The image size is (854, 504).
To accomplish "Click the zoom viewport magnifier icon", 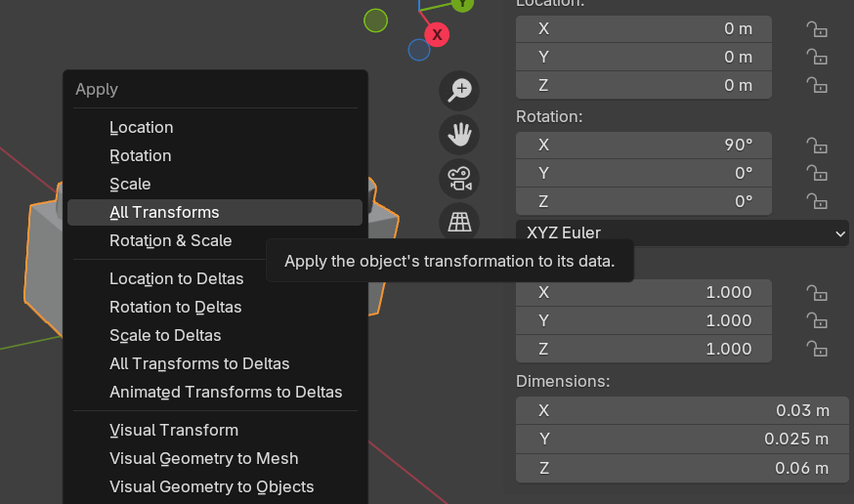I will pyautogui.click(x=459, y=90).
